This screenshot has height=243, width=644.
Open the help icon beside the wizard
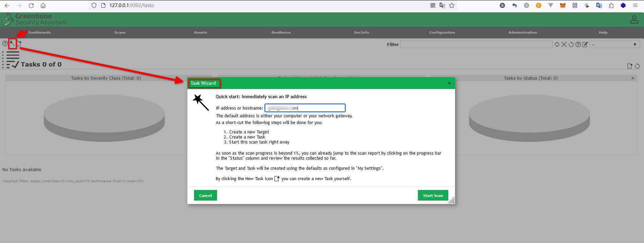(5, 43)
